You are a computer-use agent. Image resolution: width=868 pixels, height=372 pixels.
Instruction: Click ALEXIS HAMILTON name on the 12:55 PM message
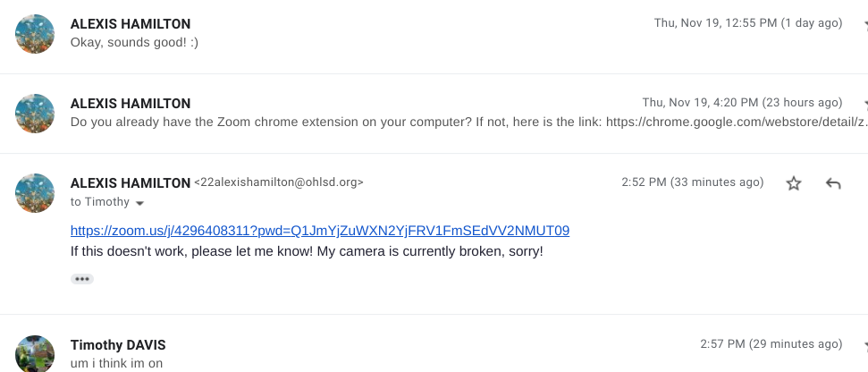coord(131,24)
